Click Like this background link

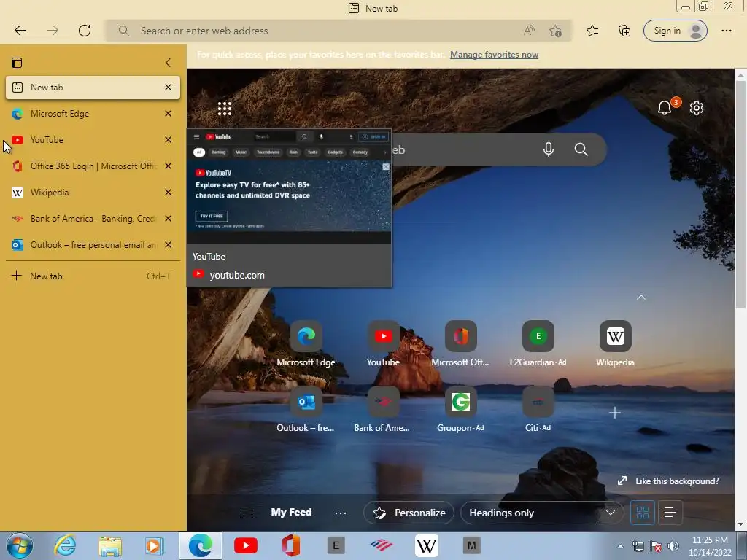click(668, 481)
